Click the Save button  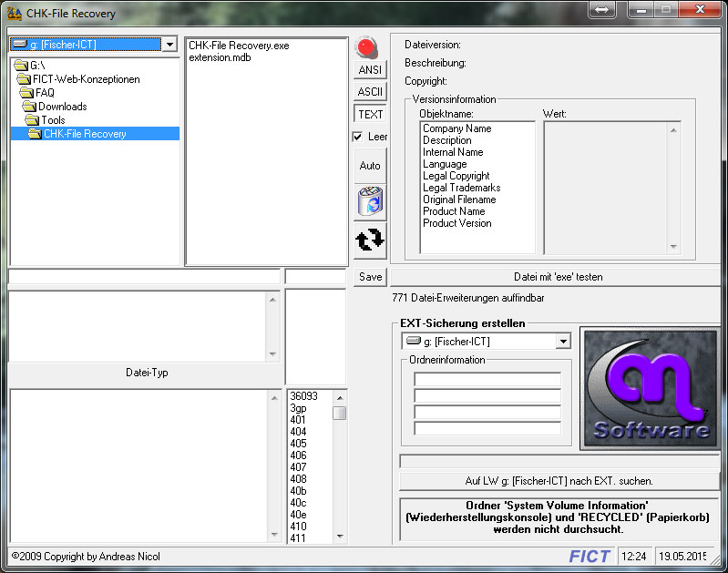370,277
